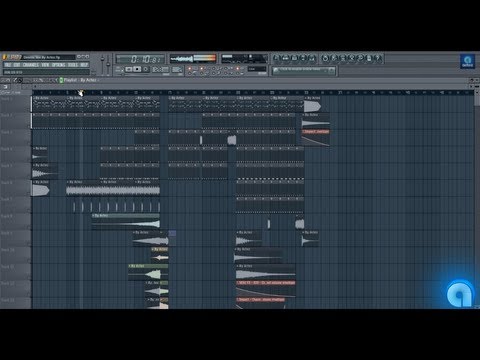480x360 pixels.
Task: Click the song time display
Action: click(x=140, y=59)
